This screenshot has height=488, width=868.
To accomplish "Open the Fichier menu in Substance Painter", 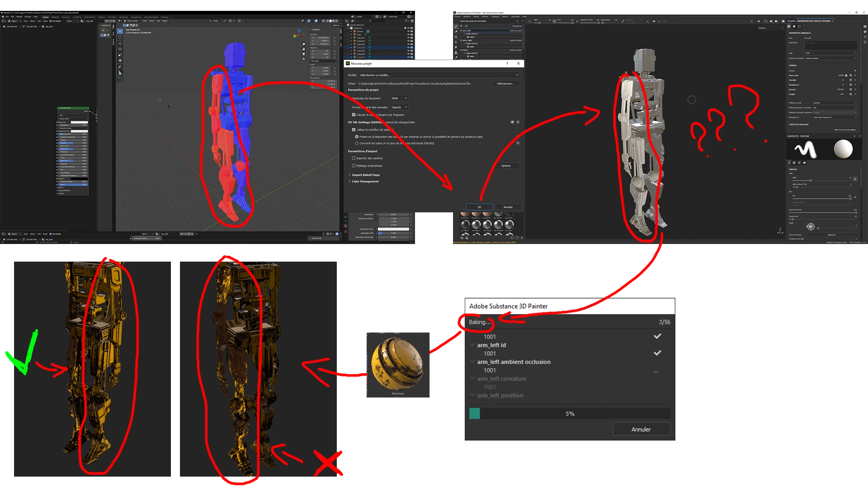I will 457,17.
